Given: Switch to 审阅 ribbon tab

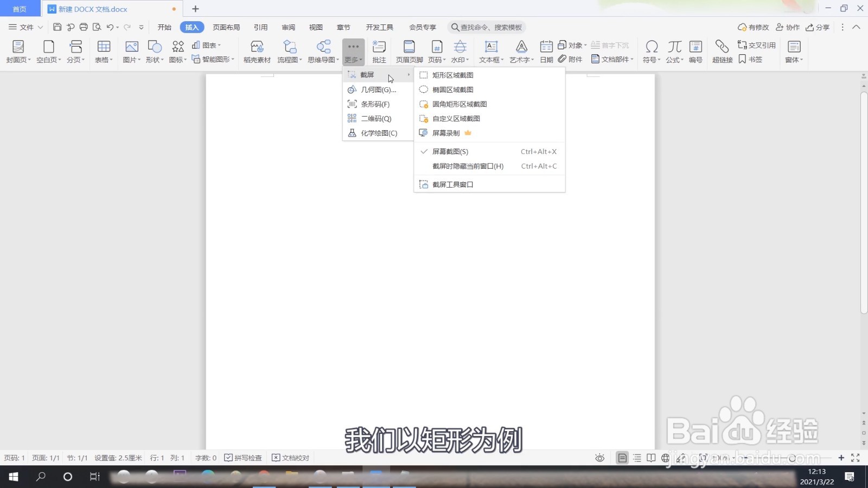Looking at the screenshot, I should pos(288,27).
